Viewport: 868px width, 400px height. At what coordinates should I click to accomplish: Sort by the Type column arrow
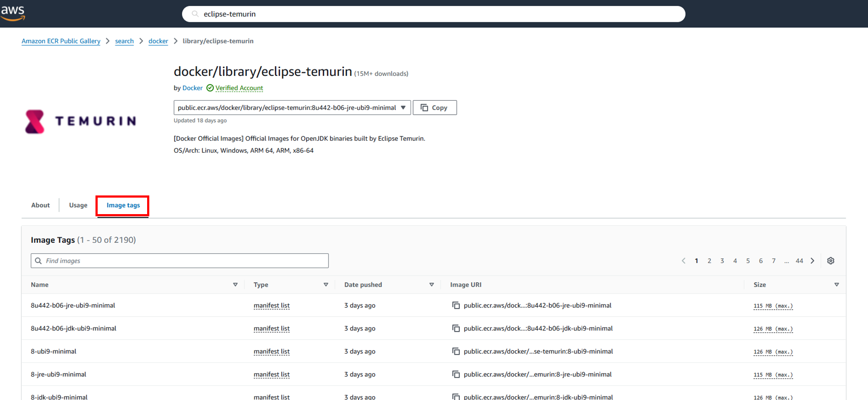326,284
